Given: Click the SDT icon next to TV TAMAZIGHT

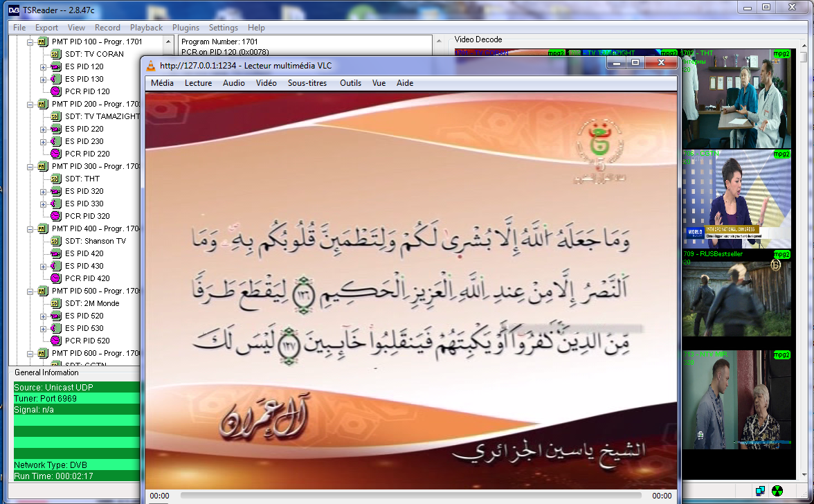Looking at the screenshot, I should [55, 116].
